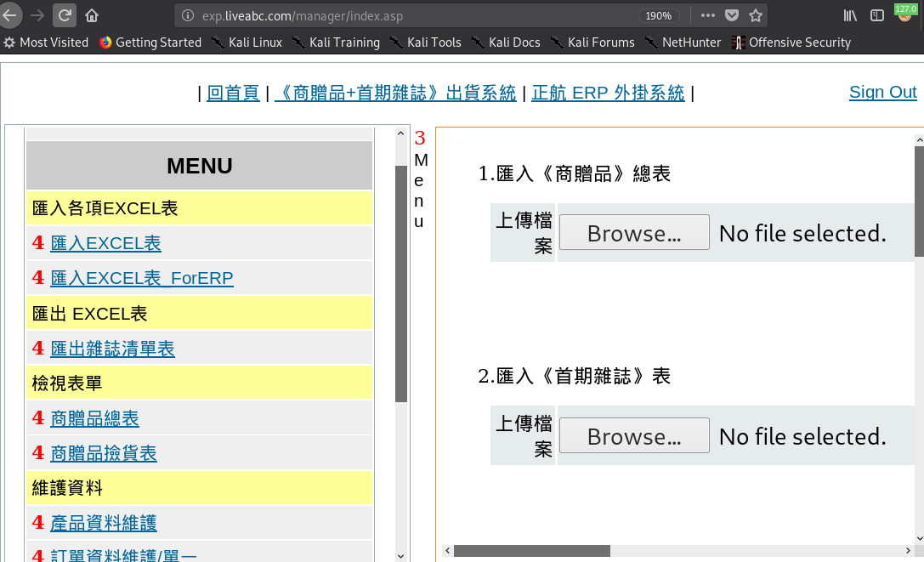Open 商贈品總表 menu link

[94, 418]
